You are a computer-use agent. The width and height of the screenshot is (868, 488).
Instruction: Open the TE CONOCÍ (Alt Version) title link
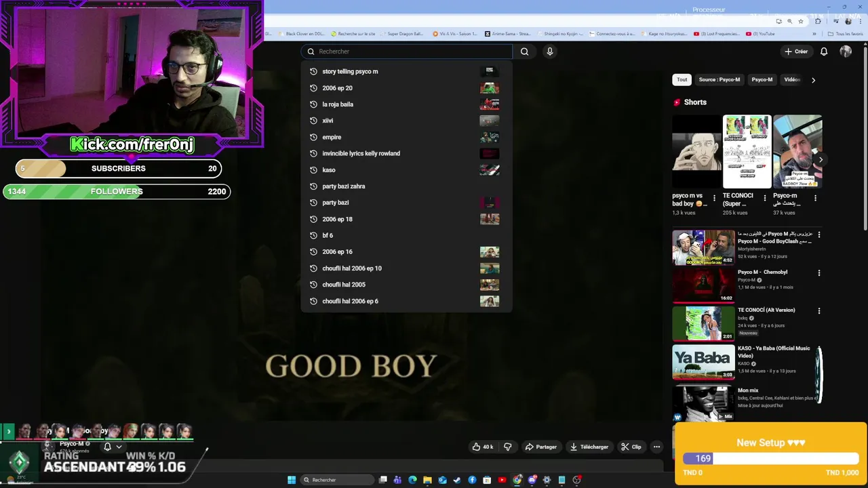(766, 310)
